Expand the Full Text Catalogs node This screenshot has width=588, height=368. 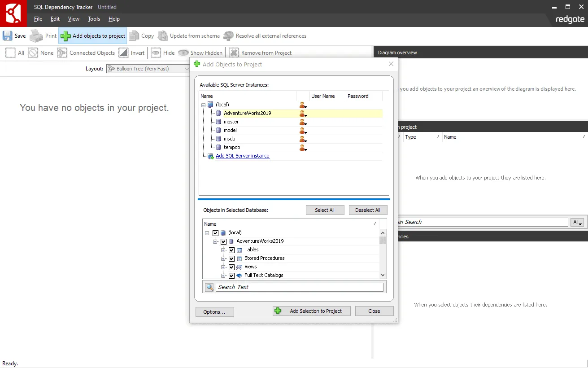click(x=223, y=276)
